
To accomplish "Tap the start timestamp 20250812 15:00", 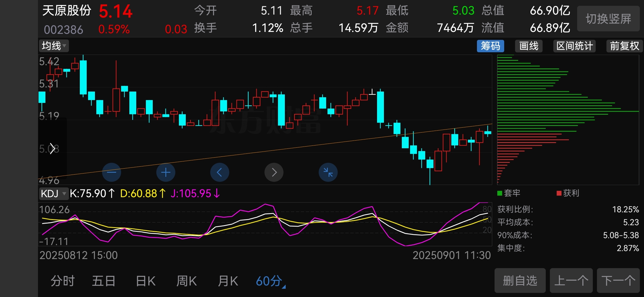I will (x=78, y=255).
